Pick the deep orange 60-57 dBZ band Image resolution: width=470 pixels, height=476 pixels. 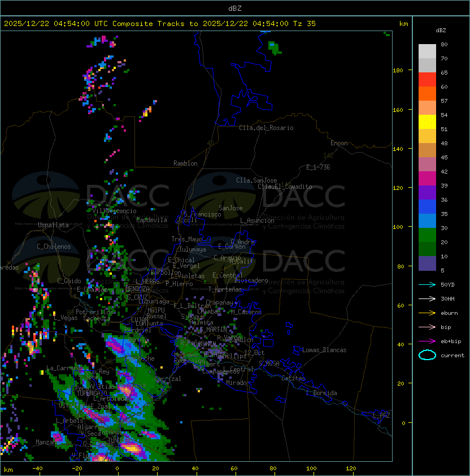pos(427,94)
